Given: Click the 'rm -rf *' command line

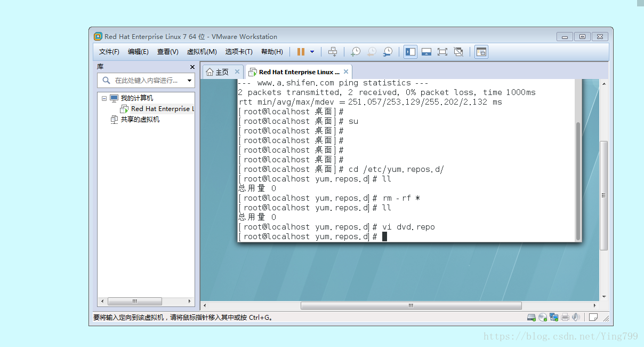Looking at the screenshot, I should click(329, 198).
